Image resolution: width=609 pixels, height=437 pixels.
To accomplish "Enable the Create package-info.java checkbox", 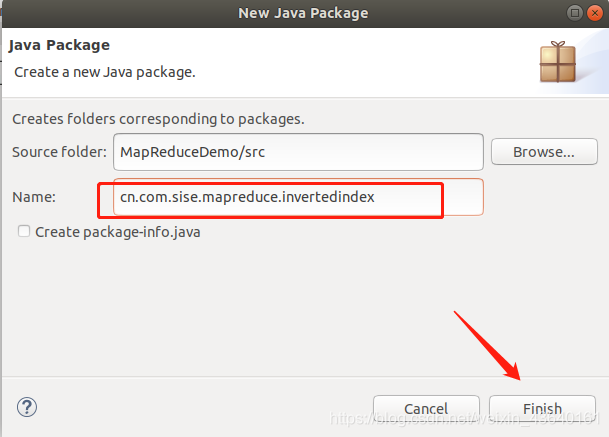I will pos(24,232).
